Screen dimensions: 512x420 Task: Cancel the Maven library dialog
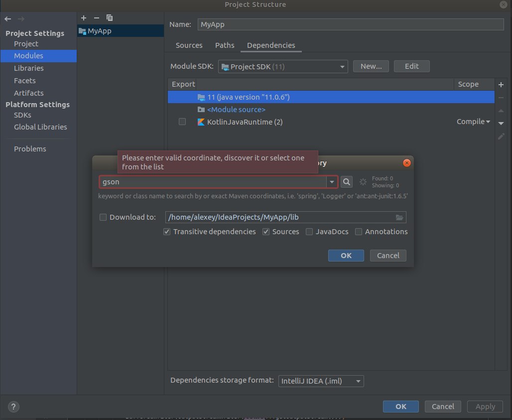(x=388, y=256)
